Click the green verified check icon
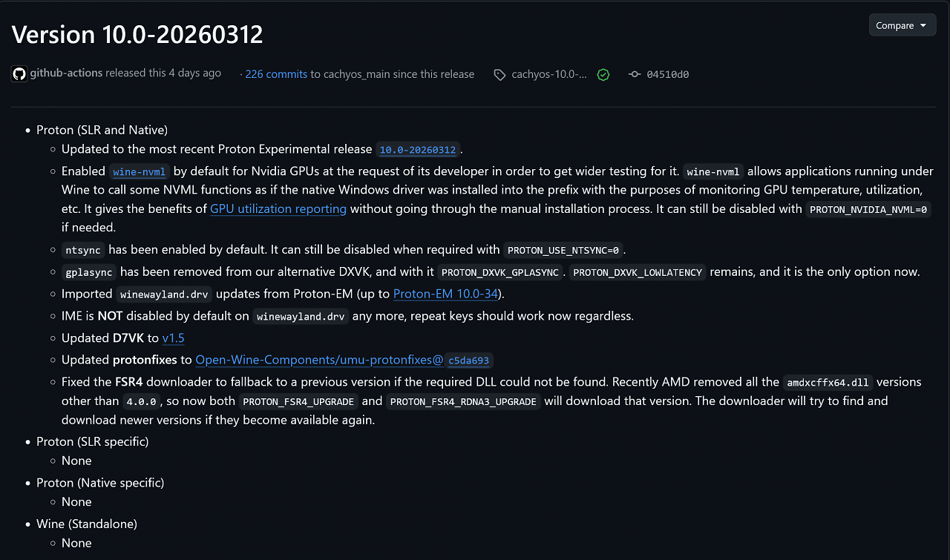The height and width of the screenshot is (560, 950). 603,75
